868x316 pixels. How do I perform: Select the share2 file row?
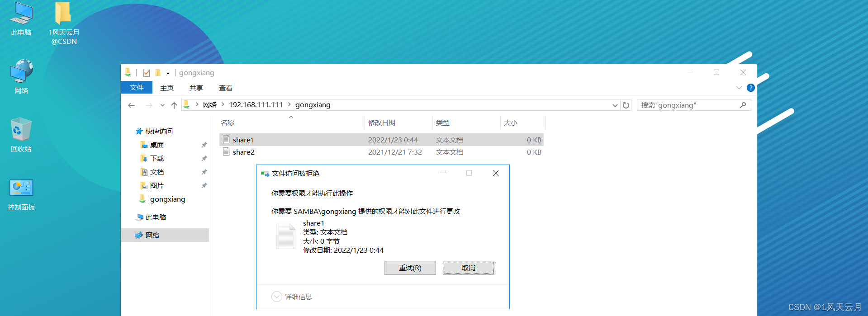point(381,152)
